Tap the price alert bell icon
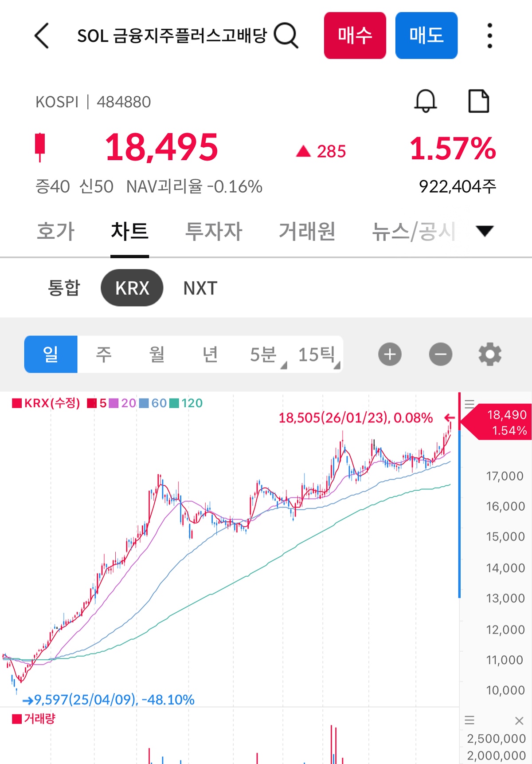The width and height of the screenshot is (532, 764). coord(426,101)
